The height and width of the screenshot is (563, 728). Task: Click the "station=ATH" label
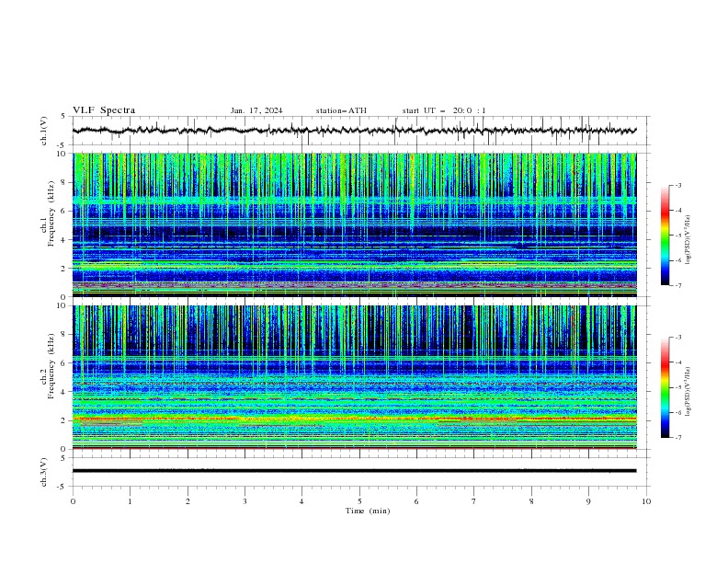point(341,110)
